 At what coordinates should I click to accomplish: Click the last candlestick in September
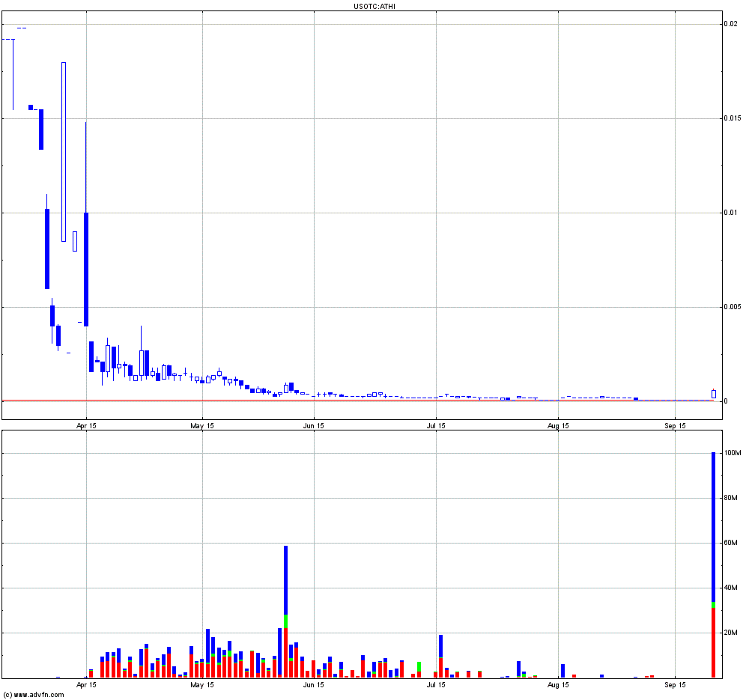(x=714, y=394)
